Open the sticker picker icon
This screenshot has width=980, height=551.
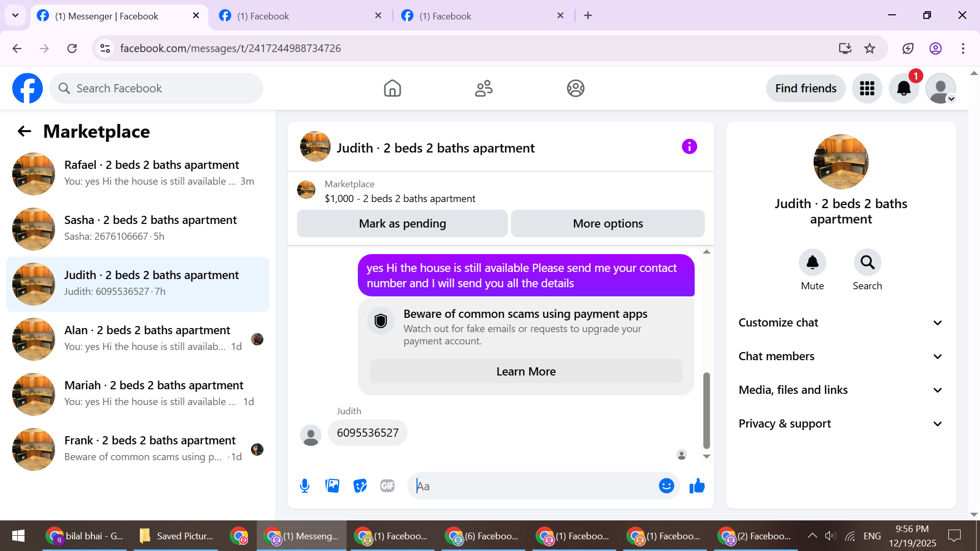360,486
